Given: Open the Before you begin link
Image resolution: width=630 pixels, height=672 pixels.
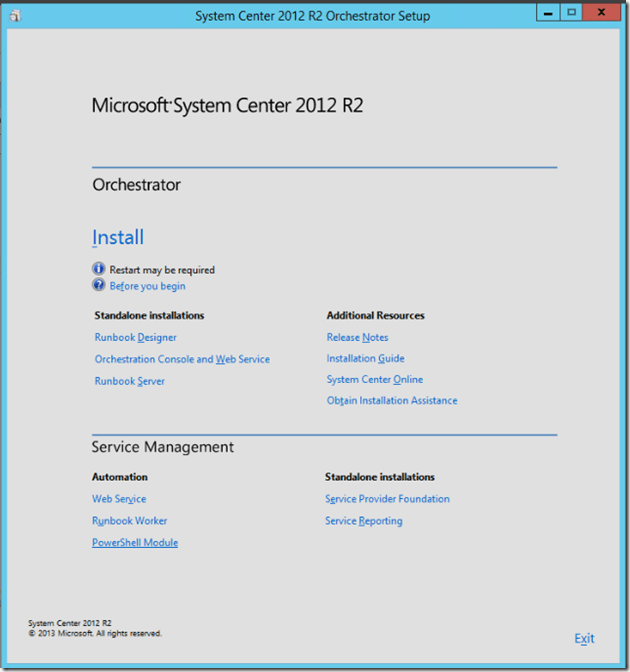Looking at the screenshot, I should coord(147,286).
